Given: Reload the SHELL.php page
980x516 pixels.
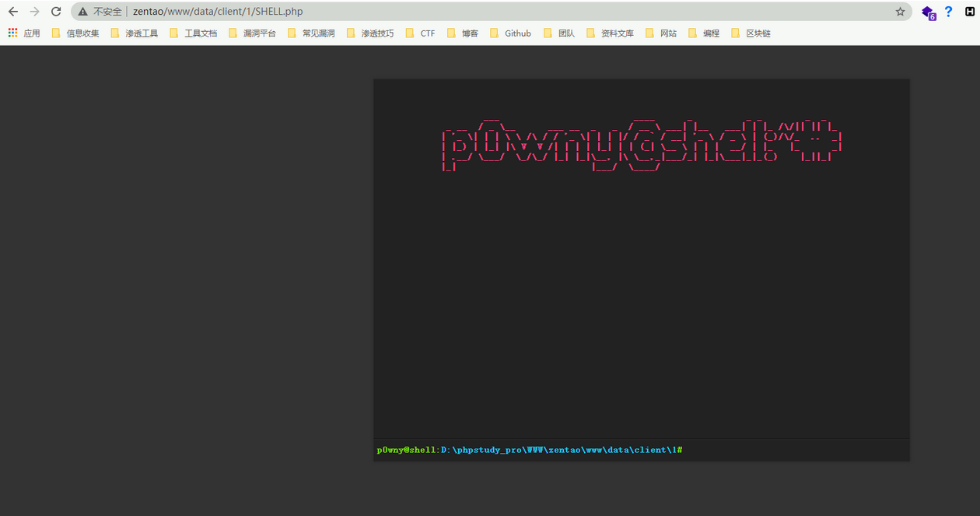Looking at the screenshot, I should tap(55, 11).
